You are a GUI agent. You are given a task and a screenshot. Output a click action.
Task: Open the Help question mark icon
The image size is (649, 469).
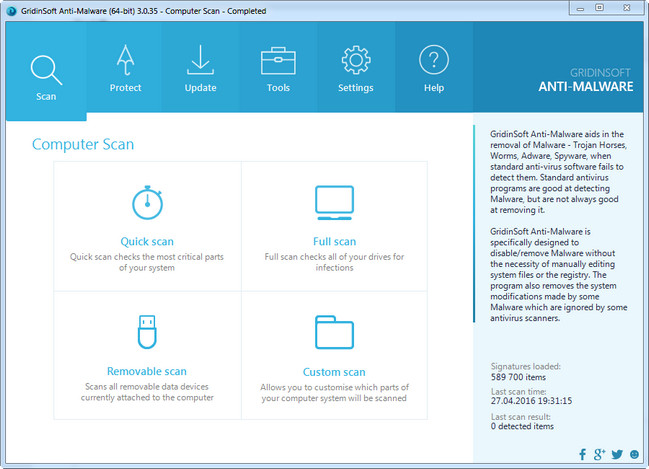[434, 60]
